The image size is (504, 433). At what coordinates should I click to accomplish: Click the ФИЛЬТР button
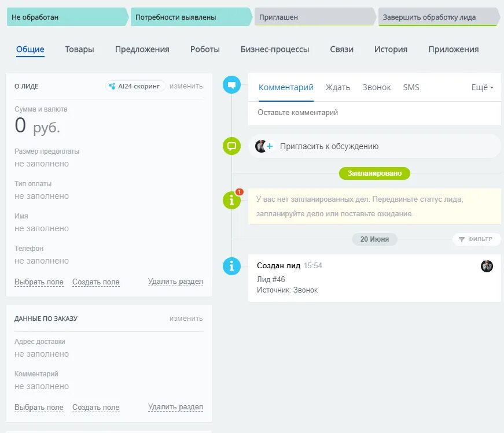click(476, 239)
